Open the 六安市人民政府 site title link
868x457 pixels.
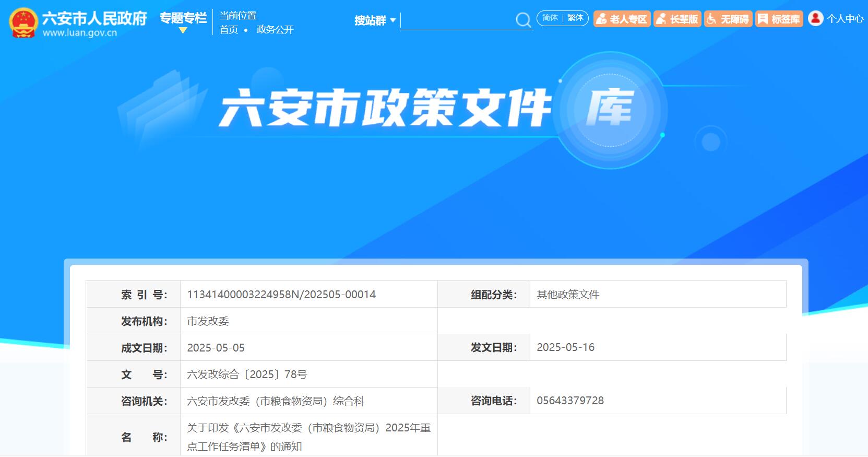point(94,18)
